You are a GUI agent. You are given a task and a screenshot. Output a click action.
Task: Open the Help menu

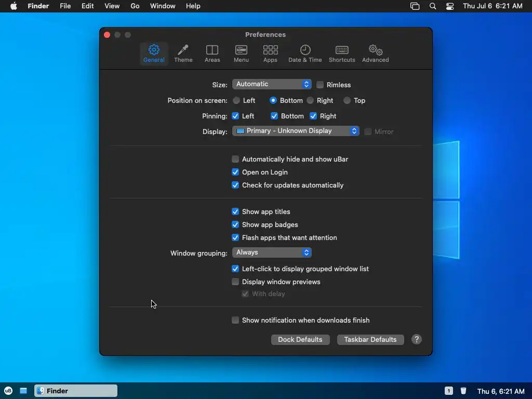pyautogui.click(x=193, y=6)
